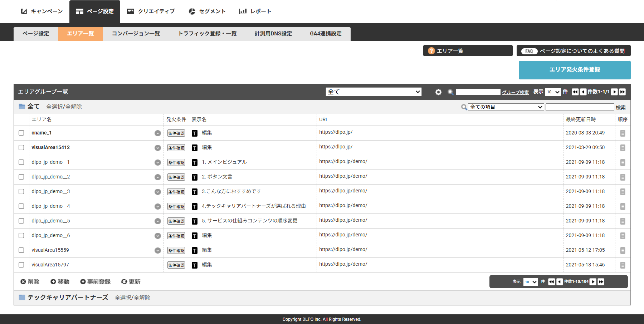Viewport: 644px width, 324px height.
Task: Open the レポート top menu
Action: [255, 11]
